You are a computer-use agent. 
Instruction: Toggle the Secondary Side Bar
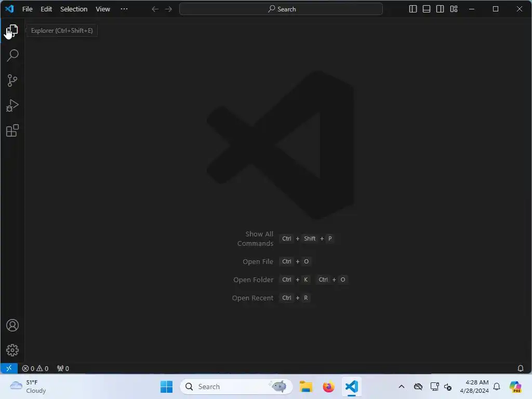[440, 9]
